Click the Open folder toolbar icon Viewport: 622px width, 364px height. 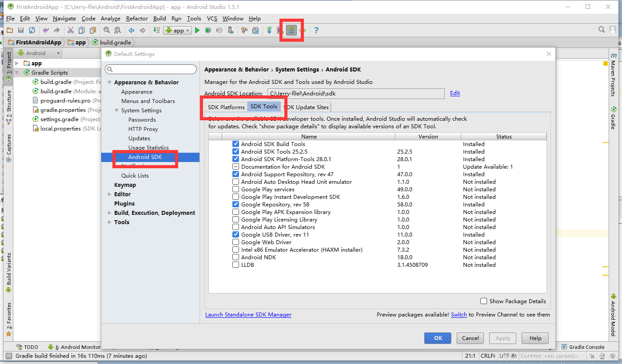(9, 30)
